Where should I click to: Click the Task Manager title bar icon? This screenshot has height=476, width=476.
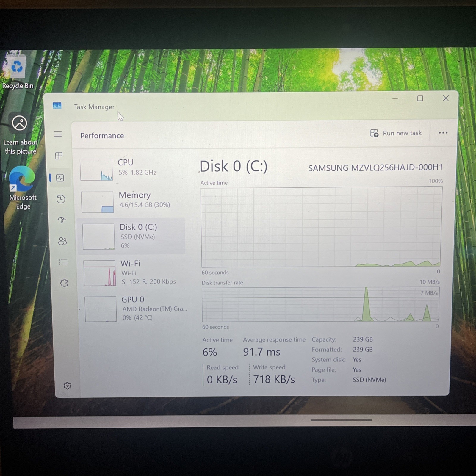[57, 106]
